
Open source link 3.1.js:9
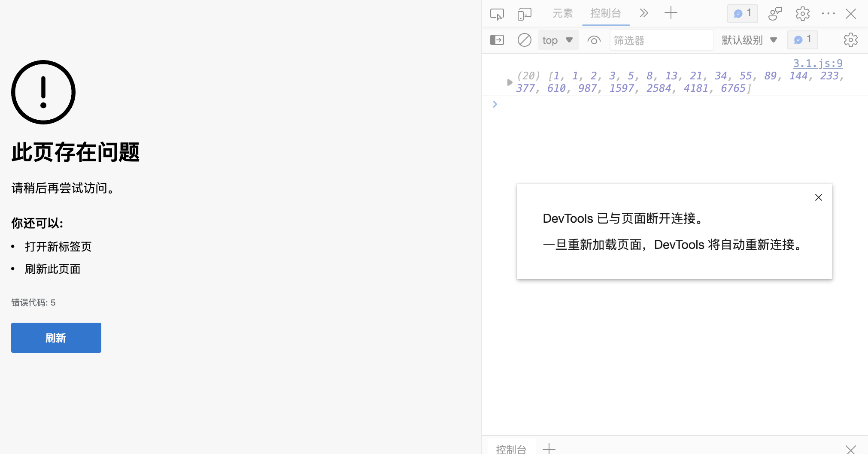tap(817, 64)
